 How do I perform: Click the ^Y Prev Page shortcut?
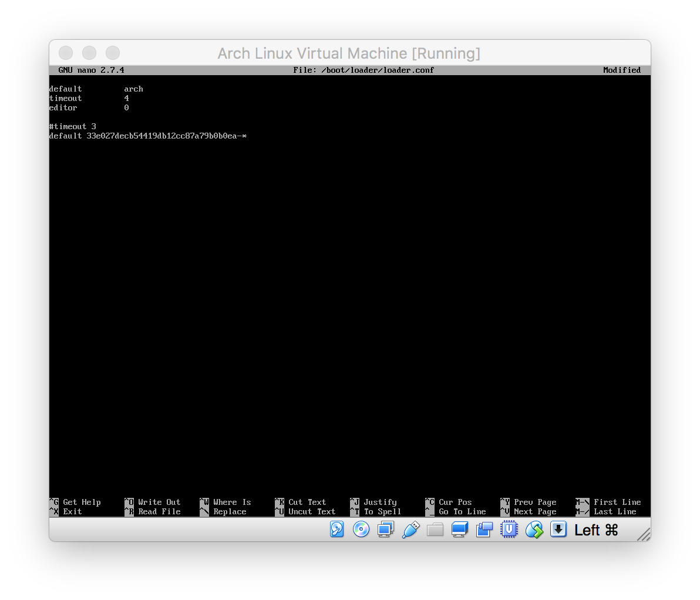pos(528,502)
